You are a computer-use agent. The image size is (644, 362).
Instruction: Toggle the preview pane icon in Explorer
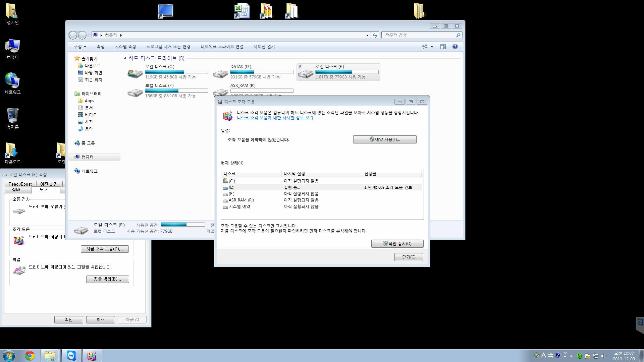coord(443,47)
